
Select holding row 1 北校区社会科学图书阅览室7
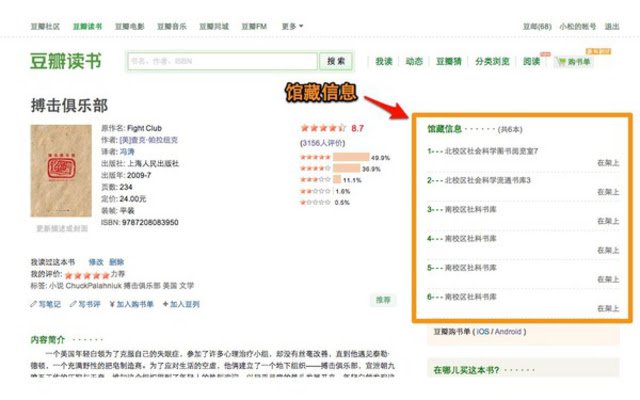pos(523,157)
